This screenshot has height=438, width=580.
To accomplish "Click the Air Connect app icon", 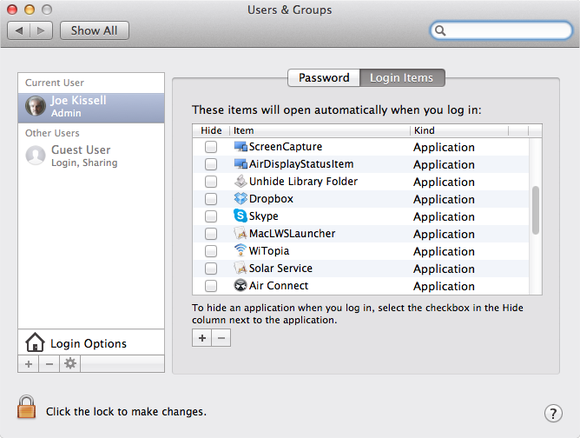I will click(x=240, y=285).
